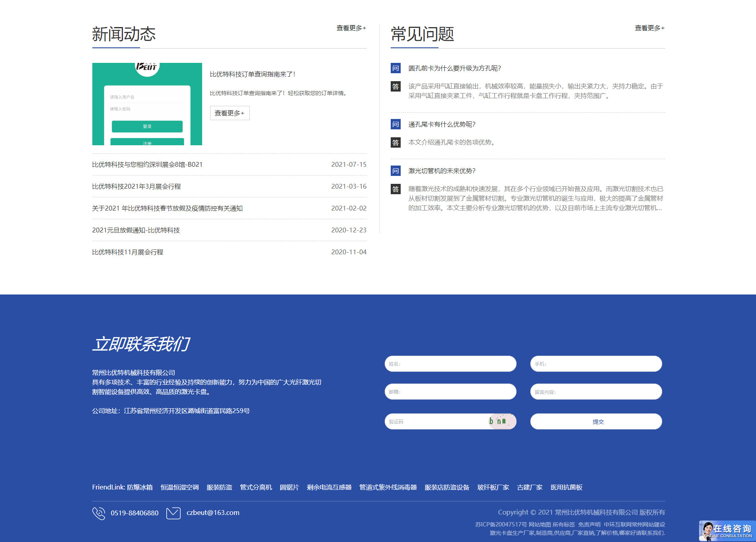The image size is (756, 542).
Task: Click the 问 icon beside 激光切管机 question
Action: (x=395, y=171)
